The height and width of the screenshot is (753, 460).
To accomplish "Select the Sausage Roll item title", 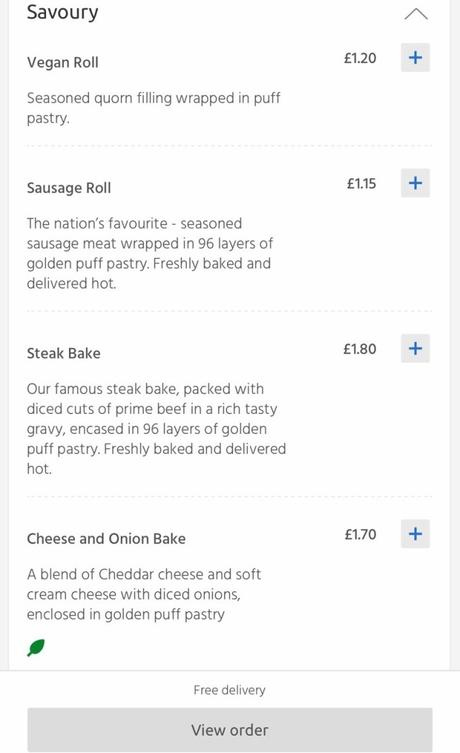I will pyautogui.click(x=69, y=188).
